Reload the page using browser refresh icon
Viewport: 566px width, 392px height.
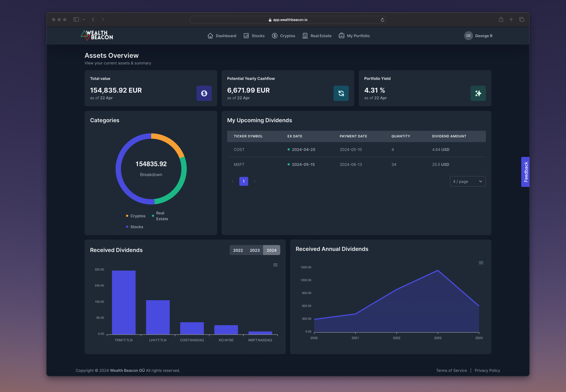(x=382, y=20)
